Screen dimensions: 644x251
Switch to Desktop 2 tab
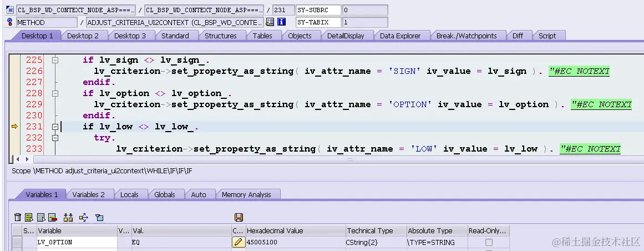click(x=83, y=36)
